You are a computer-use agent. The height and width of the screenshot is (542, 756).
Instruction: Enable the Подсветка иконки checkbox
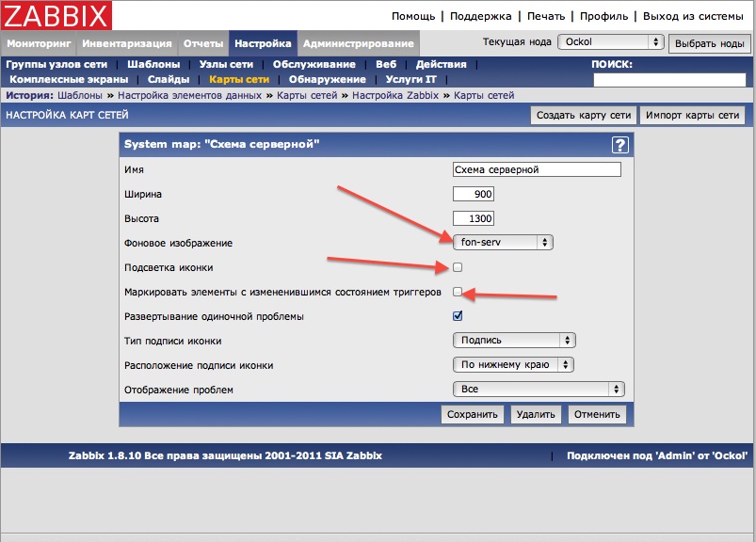(x=458, y=267)
